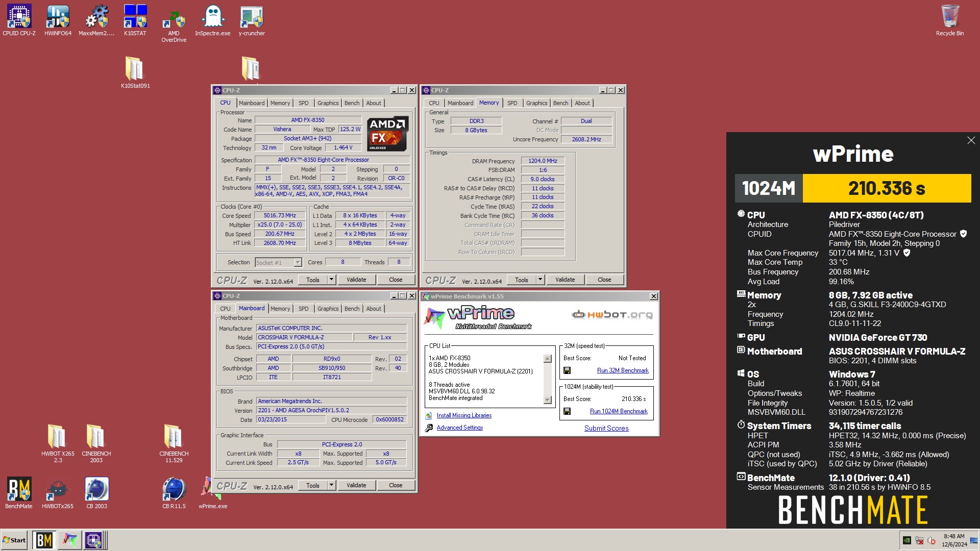Open the K10Stat091 folder
Image resolution: width=980 pixels, height=551 pixels.
(135, 72)
